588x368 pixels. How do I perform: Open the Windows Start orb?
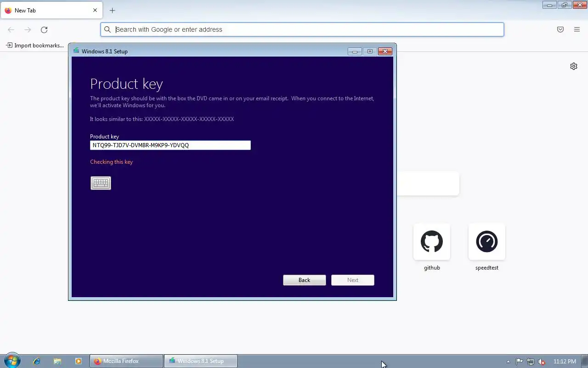click(12, 361)
